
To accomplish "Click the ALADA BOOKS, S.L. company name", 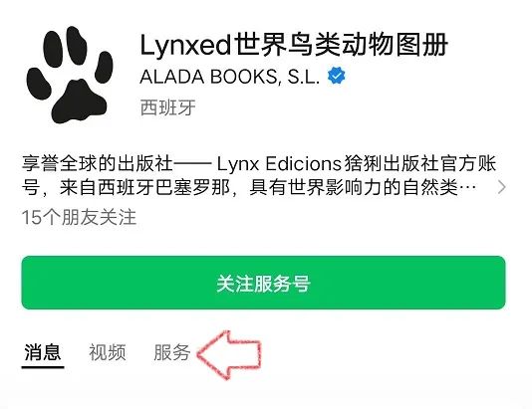I will [x=230, y=77].
